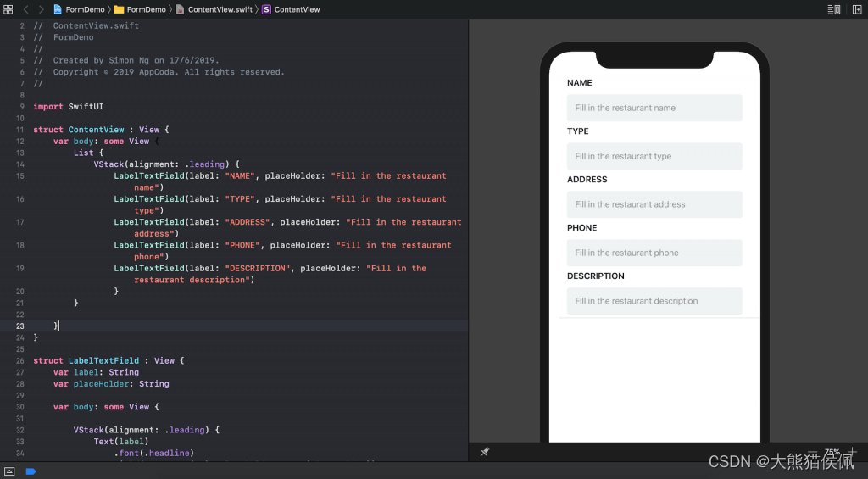Screen dimensions: 868x479
Task: Click the LabelTextField "PHONE" code line
Action: click(282, 252)
